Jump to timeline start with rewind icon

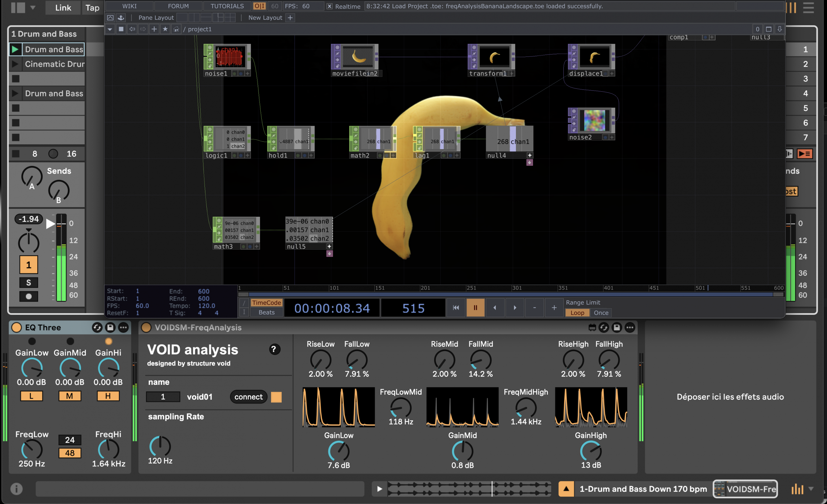(455, 307)
